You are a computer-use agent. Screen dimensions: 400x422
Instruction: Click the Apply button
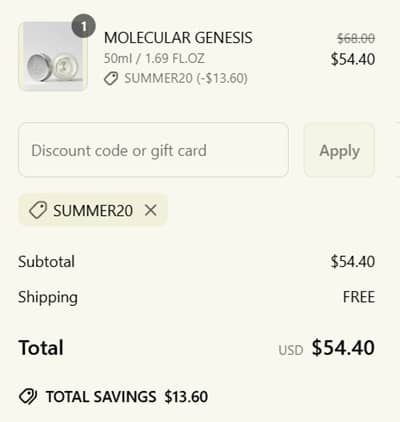339,150
